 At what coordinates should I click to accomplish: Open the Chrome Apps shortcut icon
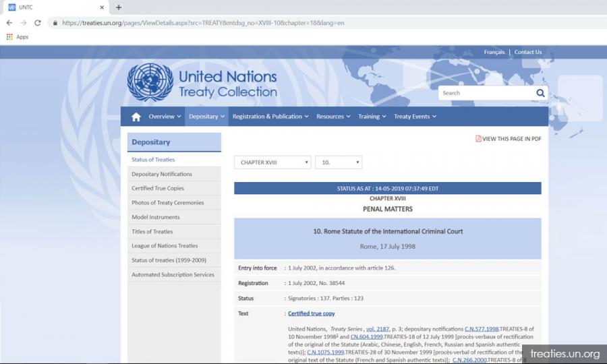9,37
